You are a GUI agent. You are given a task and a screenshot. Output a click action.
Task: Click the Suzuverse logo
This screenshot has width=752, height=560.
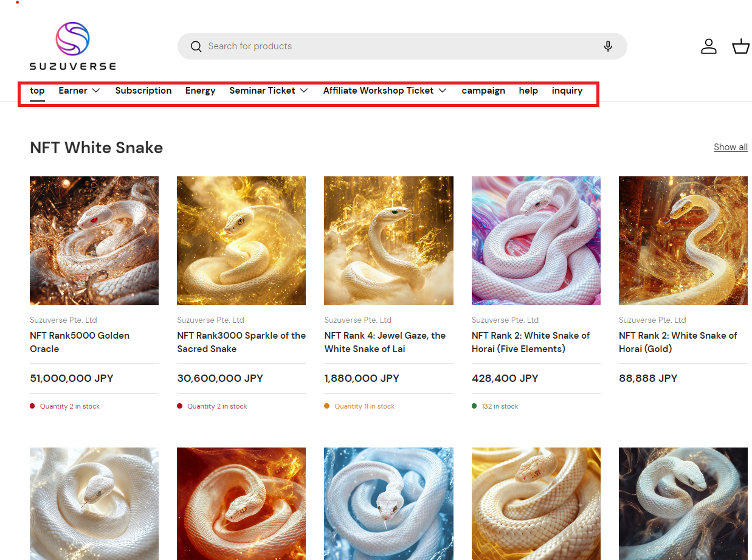point(72,46)
